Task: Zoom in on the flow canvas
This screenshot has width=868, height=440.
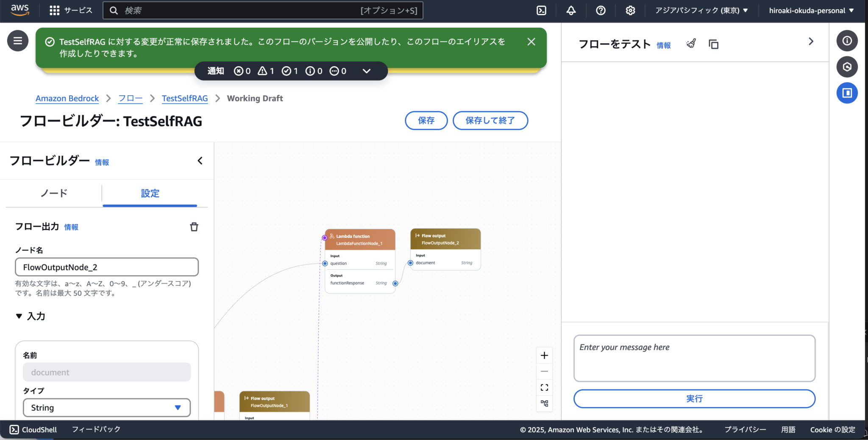Action: tap(545, 355)
